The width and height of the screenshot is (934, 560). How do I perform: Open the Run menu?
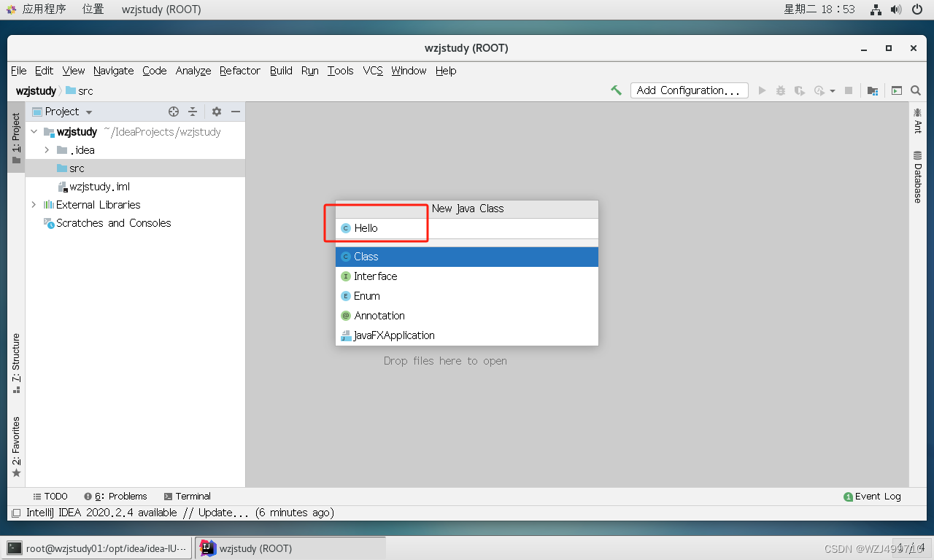[310, 71]
